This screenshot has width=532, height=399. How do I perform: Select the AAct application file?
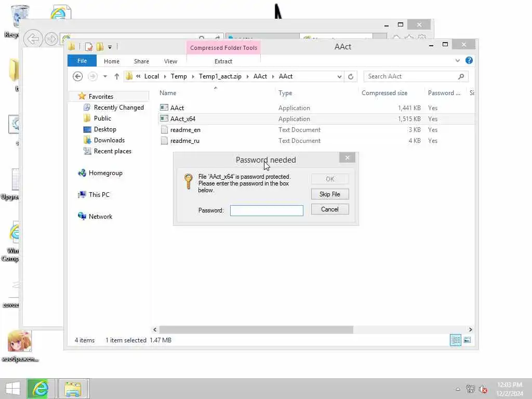click(177, 108)
